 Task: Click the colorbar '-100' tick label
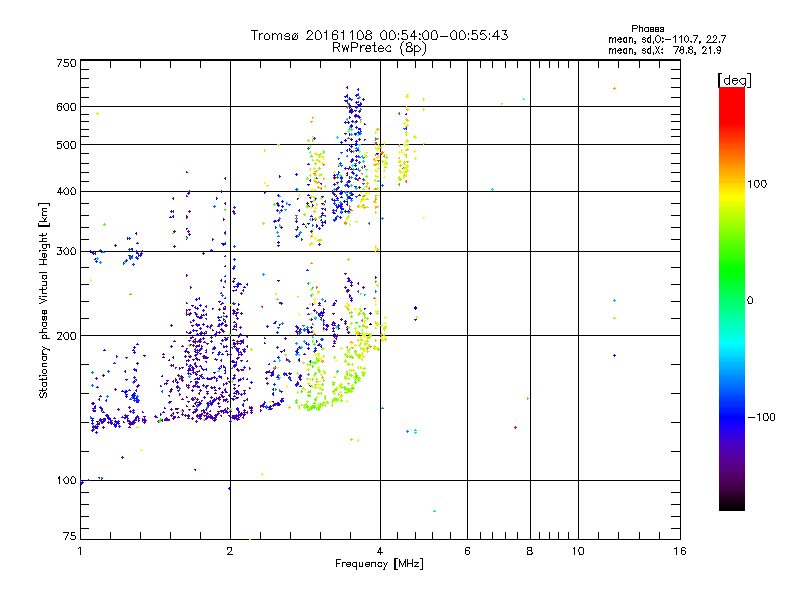pyautogui.click(x=761, y=417)
